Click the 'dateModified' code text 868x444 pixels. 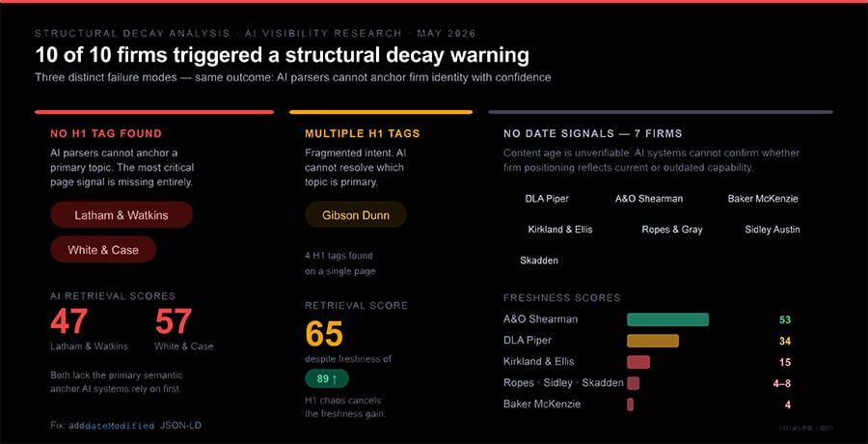(x=120, y=426)
